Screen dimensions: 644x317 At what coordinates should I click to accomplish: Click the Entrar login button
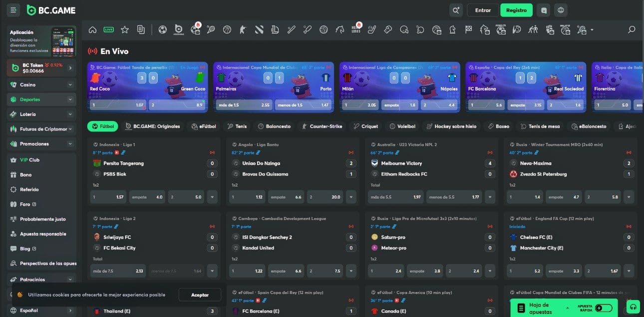483,10
